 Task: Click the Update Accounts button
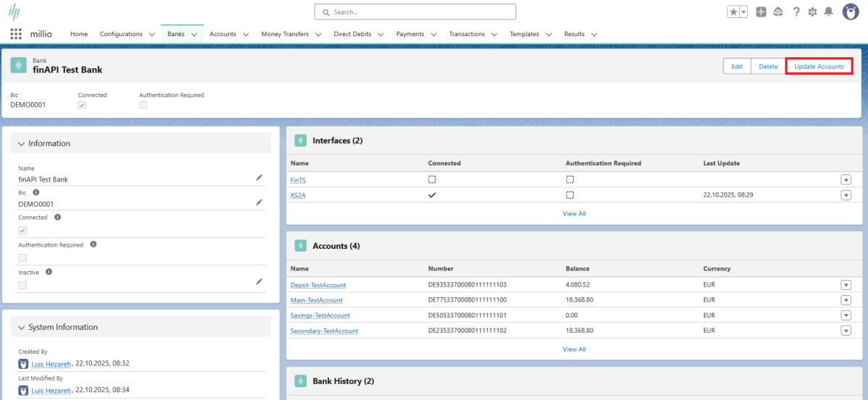pos(819,67)
